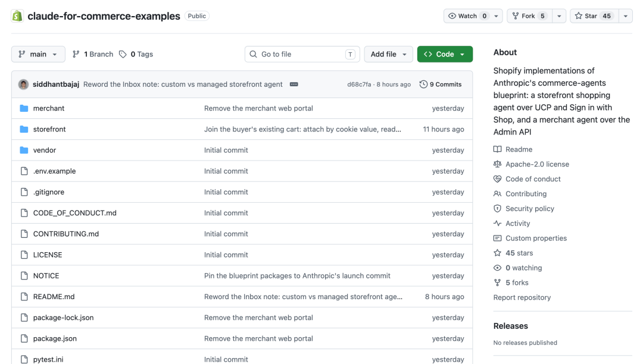This screenshot has height=364, width=643.
Task: Open Security policy link
Action: [x=530, y=208]
